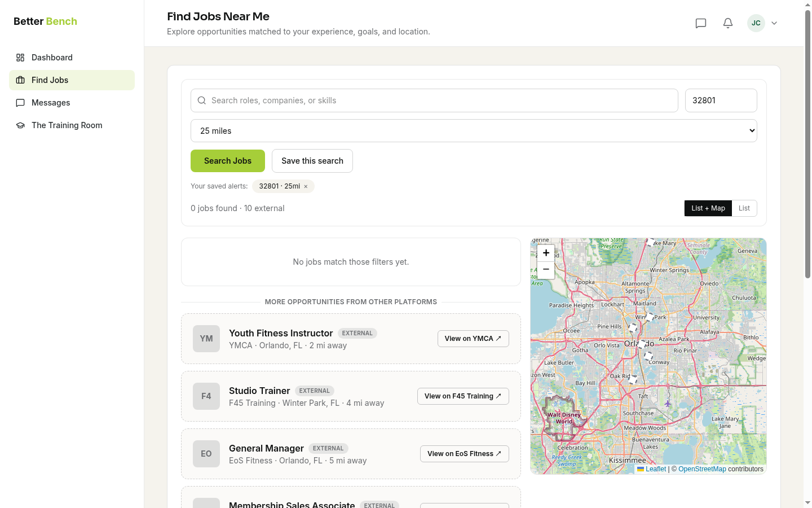Open the messages chat icon in header
812x508 pixels.
click(x=701, y=23)
